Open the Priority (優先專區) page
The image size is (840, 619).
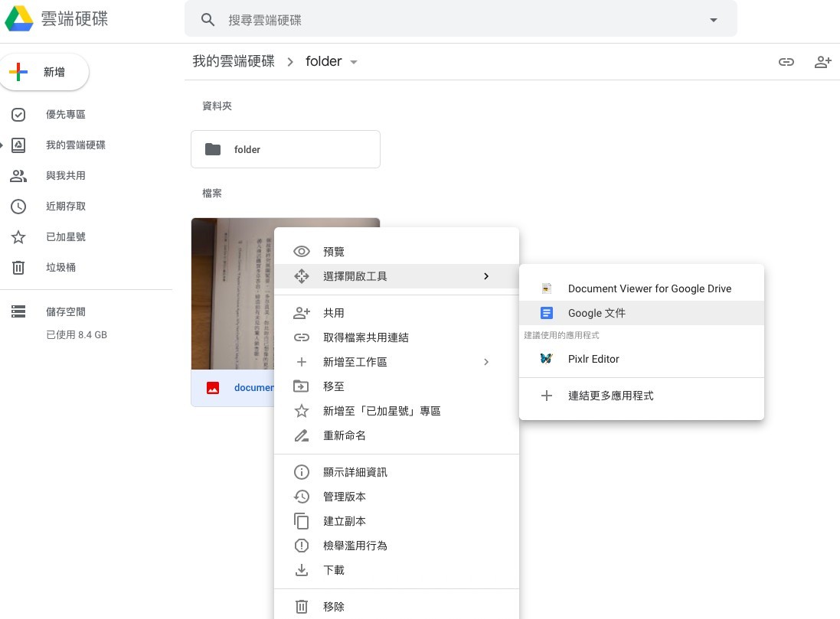(x=65, y=115)
